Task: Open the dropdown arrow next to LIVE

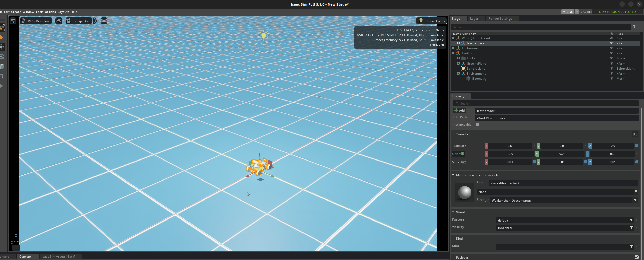Action: coord(577,12)
